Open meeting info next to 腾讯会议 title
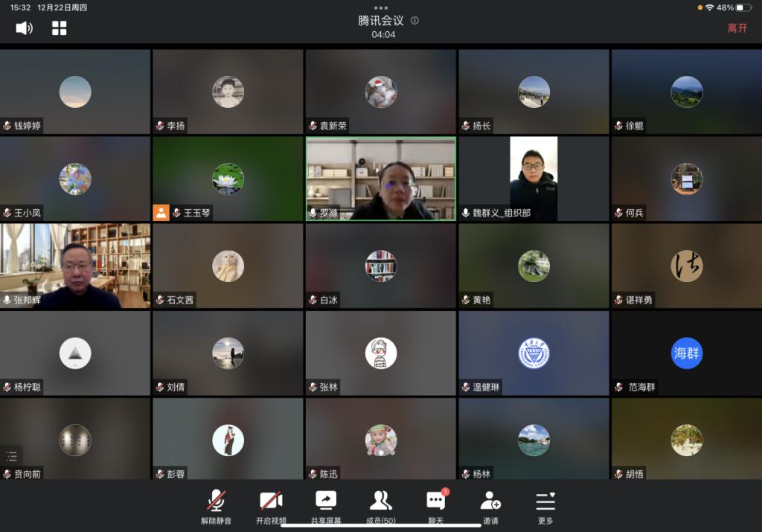Image resolution: width=762 pixels, height=532 pixels. coord(414,21)
